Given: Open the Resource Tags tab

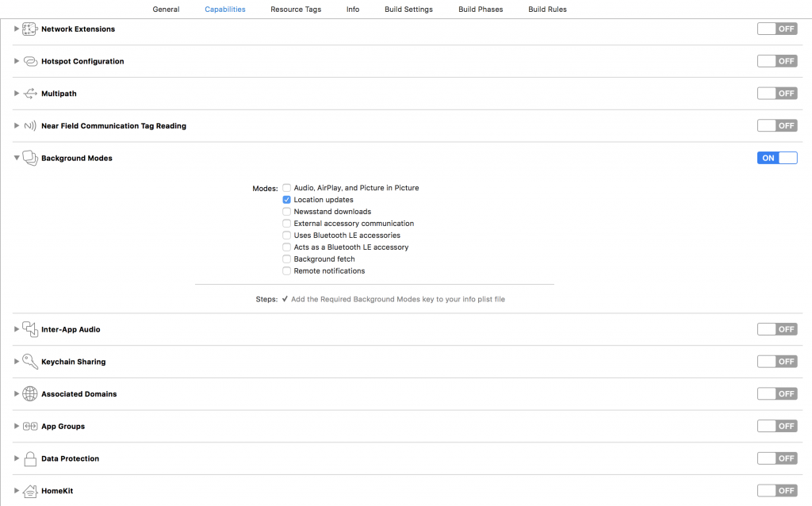Looking at the screenshot, I should [296, 9].
